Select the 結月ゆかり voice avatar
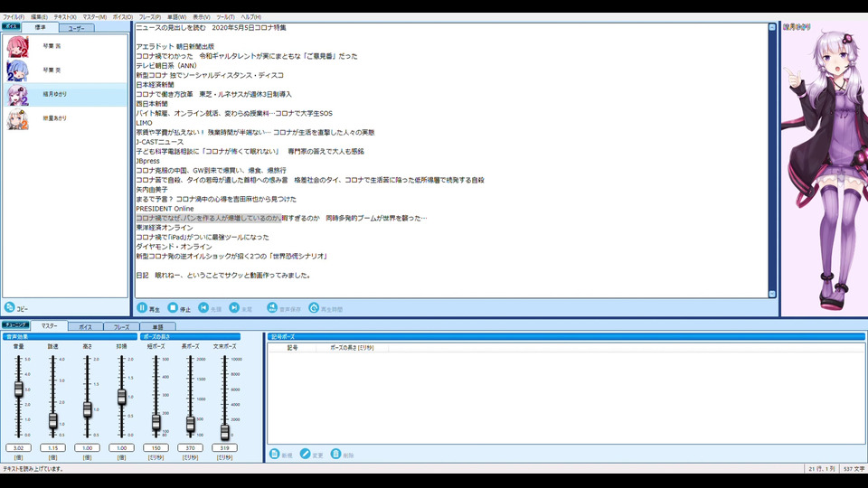868x488 pixels. (x=17, y=95)
